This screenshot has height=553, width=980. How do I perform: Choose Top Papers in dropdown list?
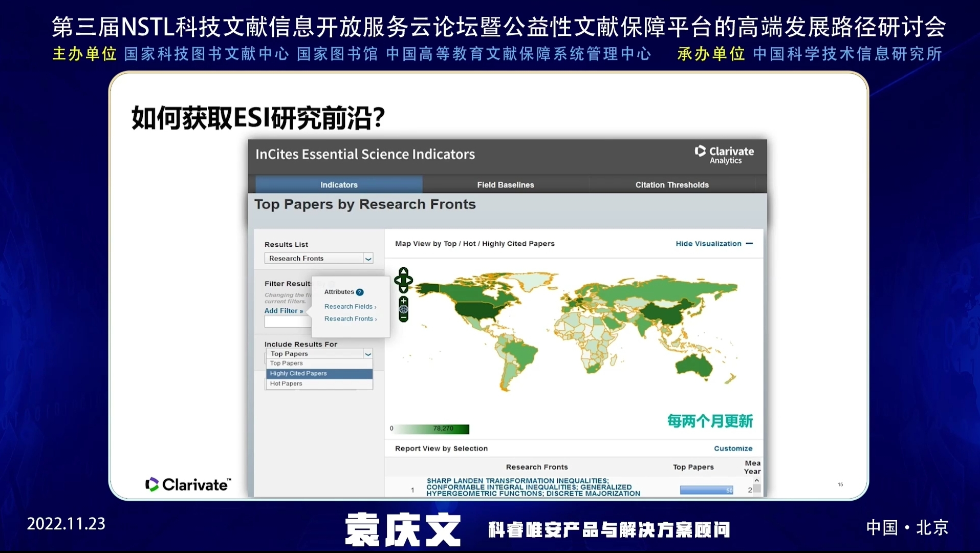pyautogui.click(x=319, y=363)
